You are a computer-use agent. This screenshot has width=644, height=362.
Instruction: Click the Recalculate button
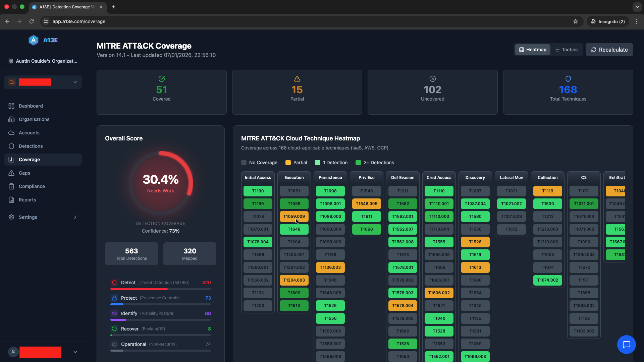coord(609,49)
